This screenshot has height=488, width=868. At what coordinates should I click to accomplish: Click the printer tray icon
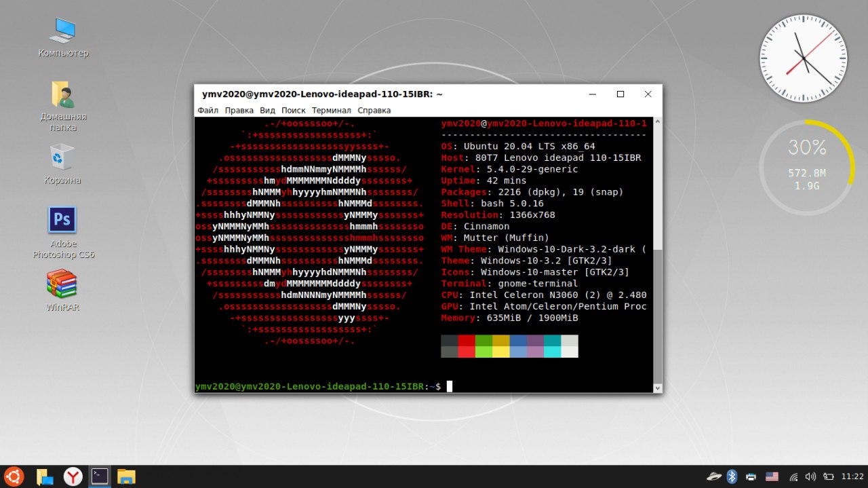coord(751,476)
